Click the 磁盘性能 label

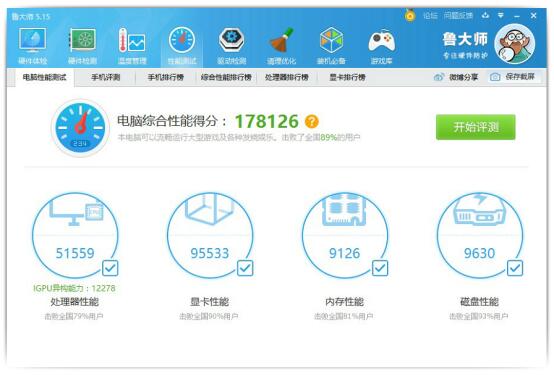[479, 302]
